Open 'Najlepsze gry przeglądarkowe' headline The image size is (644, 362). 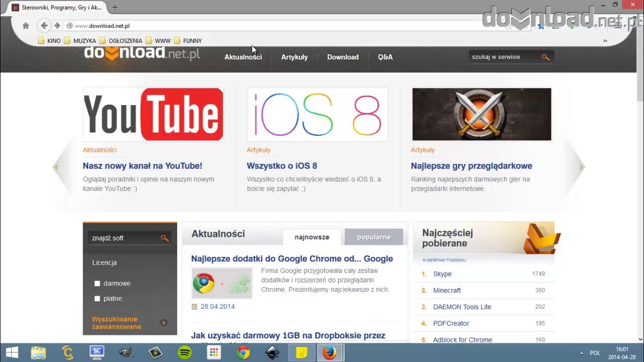click(x=471, y=166)
